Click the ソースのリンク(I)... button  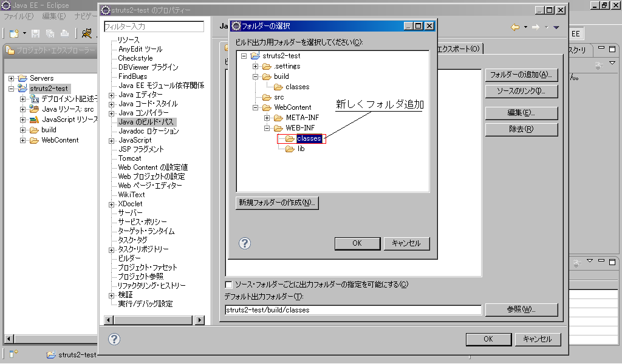pos(521,91)
